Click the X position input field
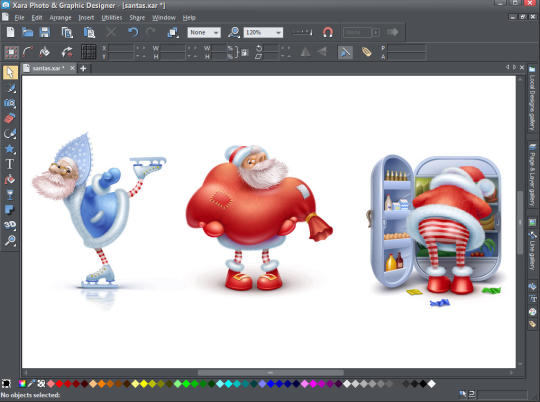 (122, 48)
